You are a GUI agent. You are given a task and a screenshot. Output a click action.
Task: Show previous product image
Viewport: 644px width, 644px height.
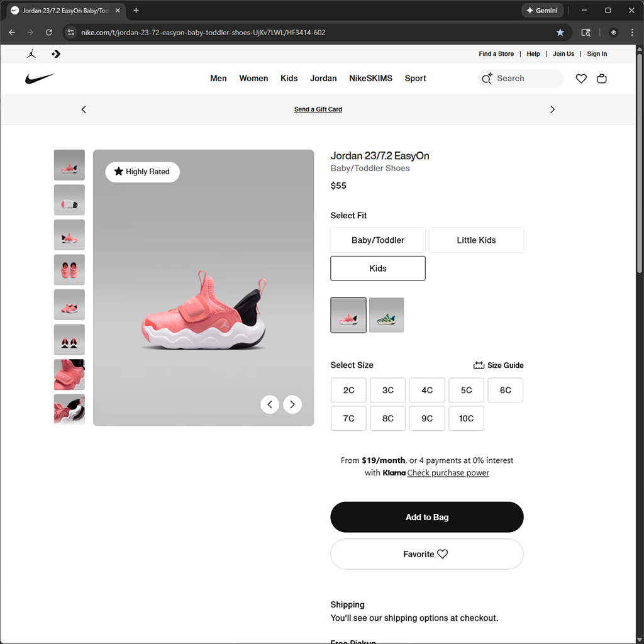click(x=270, y=404)
